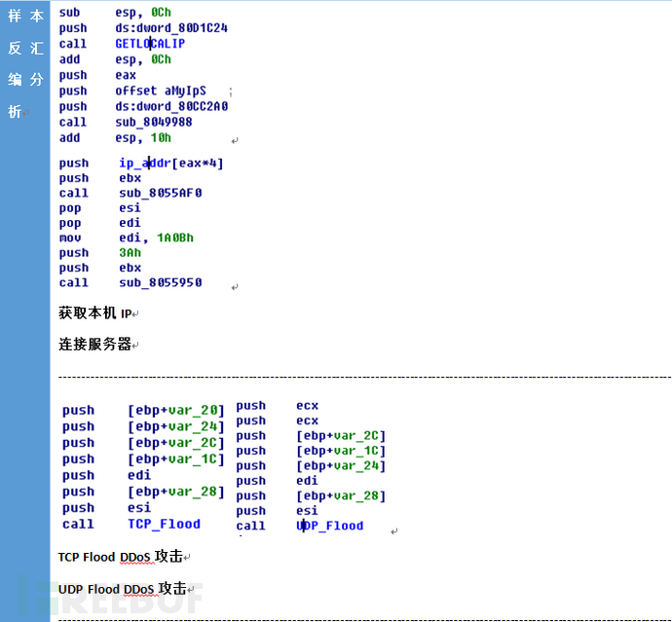672x622 pixels.
Task: Click the [ebp+var_20] operand
Action: pyautogui.click(x=176, y=411)
